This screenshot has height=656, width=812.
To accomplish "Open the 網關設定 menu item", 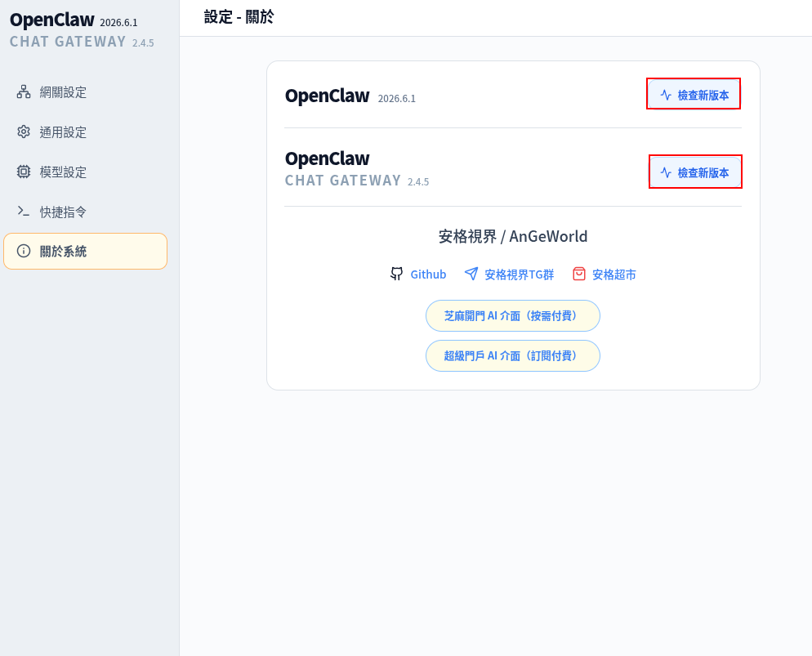I will coord(86,92).
